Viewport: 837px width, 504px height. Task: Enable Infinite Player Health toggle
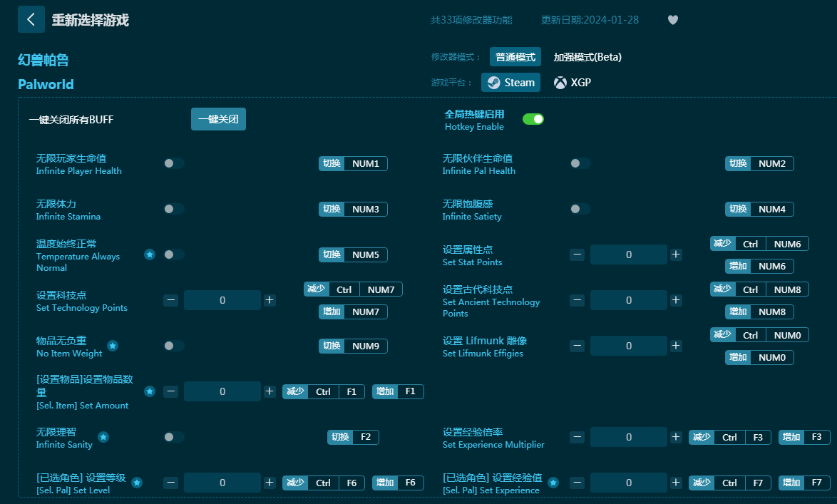pos(174,163)
